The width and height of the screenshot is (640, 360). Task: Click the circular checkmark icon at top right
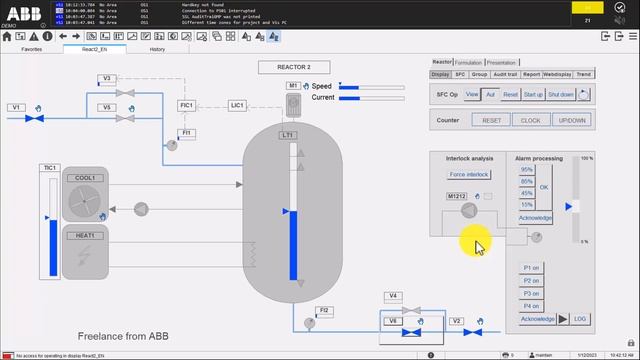tap(620, 7)
